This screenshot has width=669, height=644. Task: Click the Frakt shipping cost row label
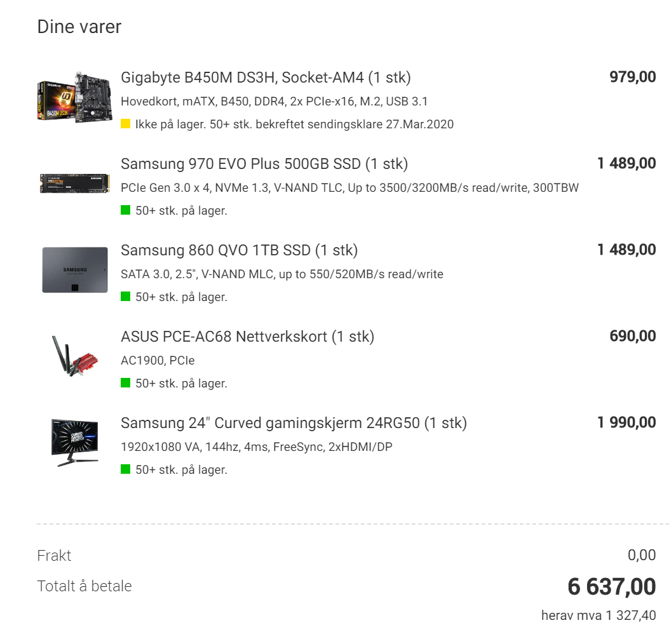[x=54, y=556]
